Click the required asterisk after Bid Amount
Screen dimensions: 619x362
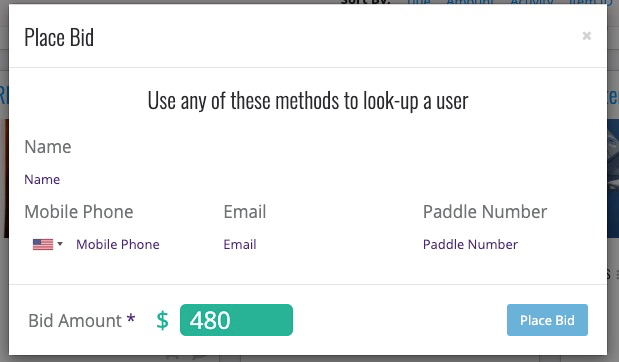pyautogui.click(x=131, y=318)
